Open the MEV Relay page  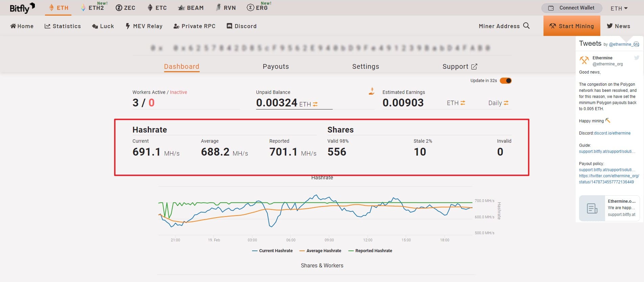144,26
